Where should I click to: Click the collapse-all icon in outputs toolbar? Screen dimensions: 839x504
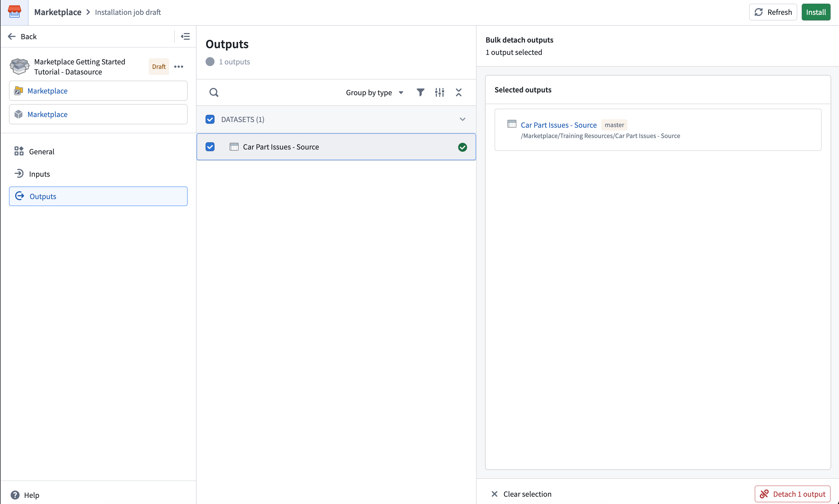458,92
